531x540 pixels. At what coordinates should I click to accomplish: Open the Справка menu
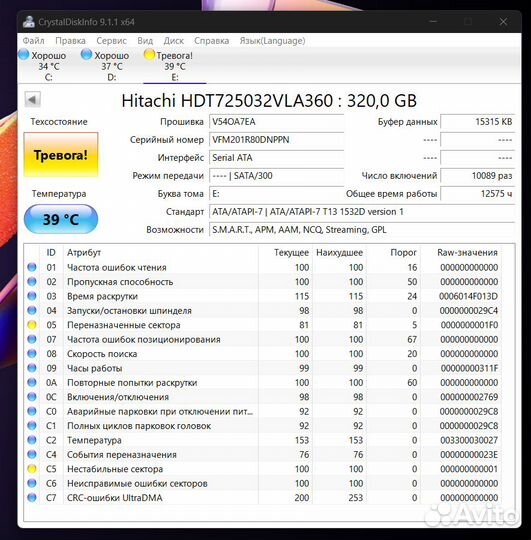click(x=211, y=41)
